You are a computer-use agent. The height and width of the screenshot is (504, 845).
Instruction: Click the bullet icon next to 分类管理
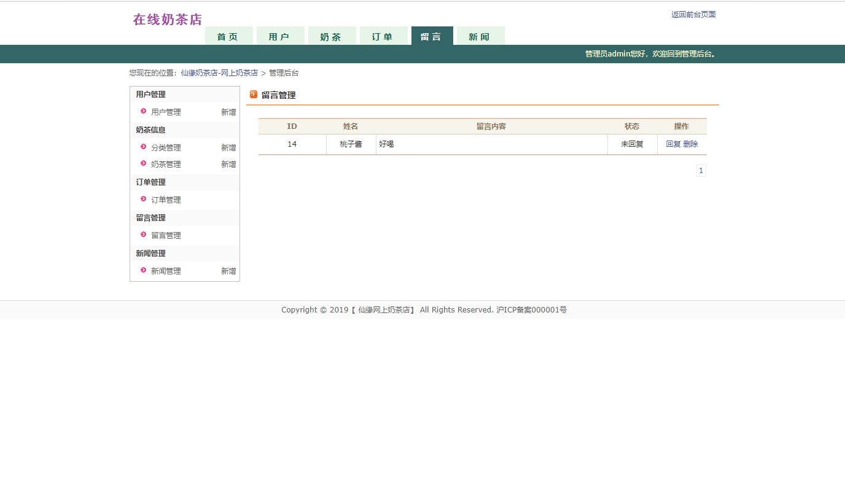click(143, 147)
